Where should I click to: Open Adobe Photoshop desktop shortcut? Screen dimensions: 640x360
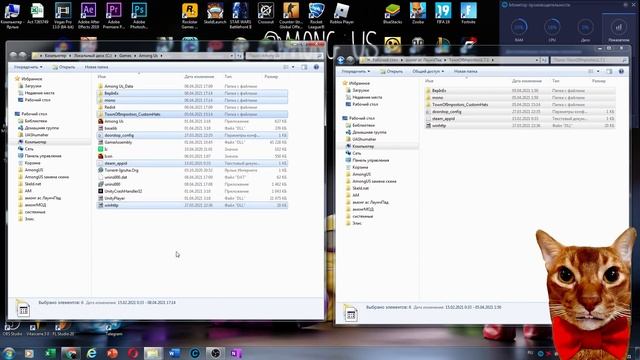pos(139,16)
